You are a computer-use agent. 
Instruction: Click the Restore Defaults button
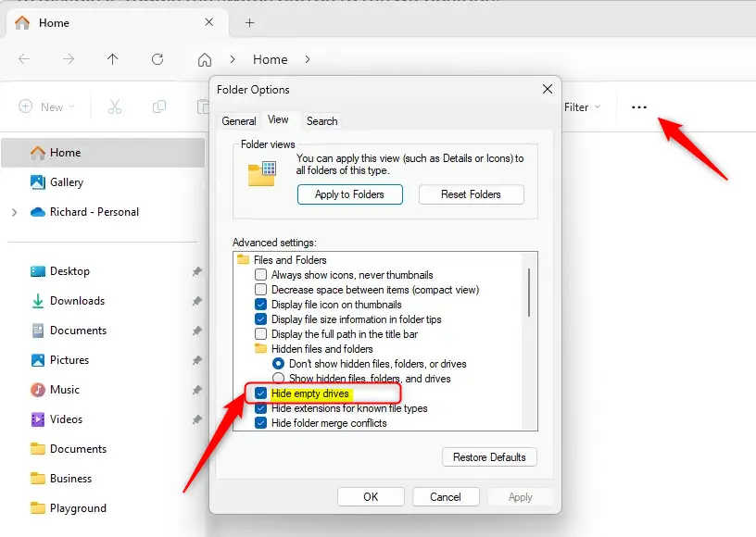(x=489, y=457)
